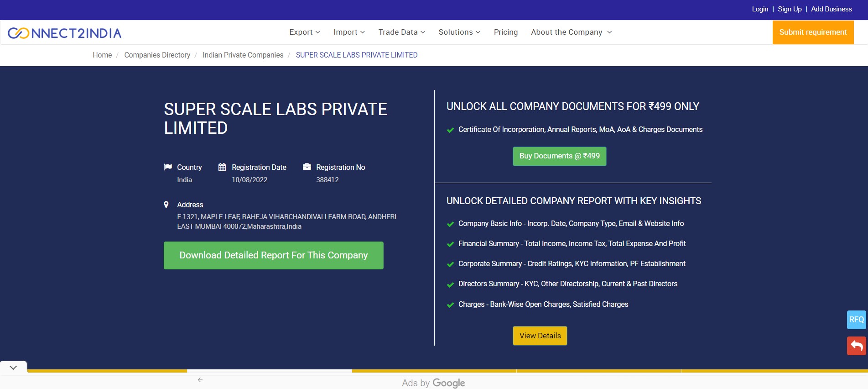
Task: Click Buy Documents @ ₹499 button
Action: coord(560,156)
